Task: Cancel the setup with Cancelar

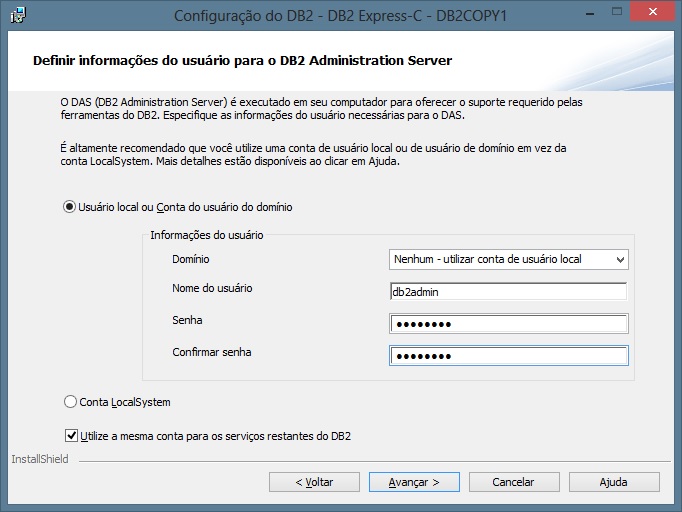Action: (514, 482)
